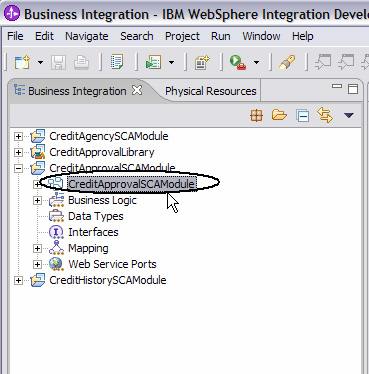The width and height of the screenshot is (369, 374).
Task: Click the Interfaces circle icon
Action: (56, 232)
